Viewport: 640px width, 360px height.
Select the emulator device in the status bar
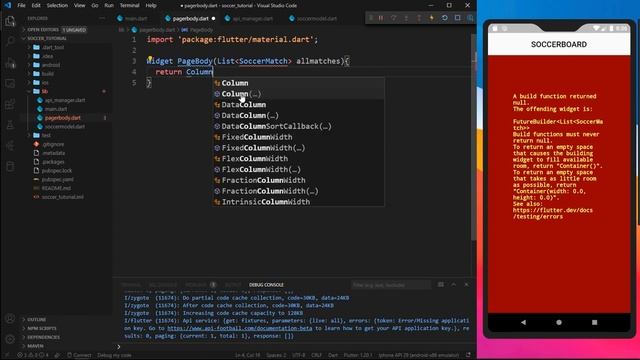(418, 355)
